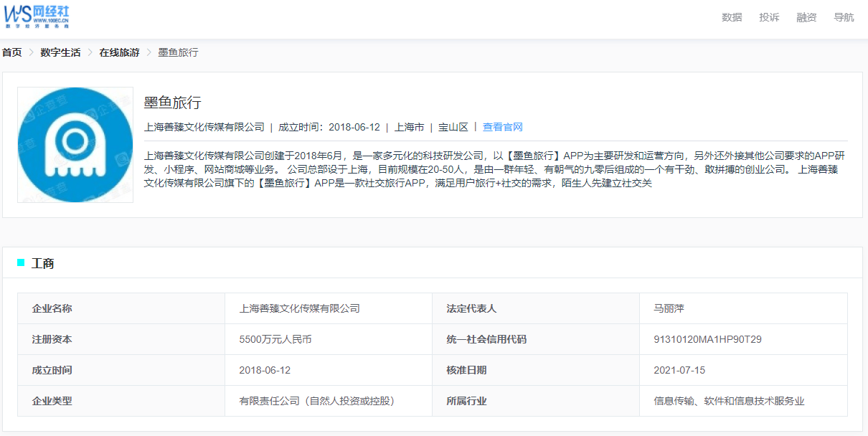This screenshot has height=436, width=868.
Task: Click the 5500万元人民币 registered capital value
Action: point(275,339)
